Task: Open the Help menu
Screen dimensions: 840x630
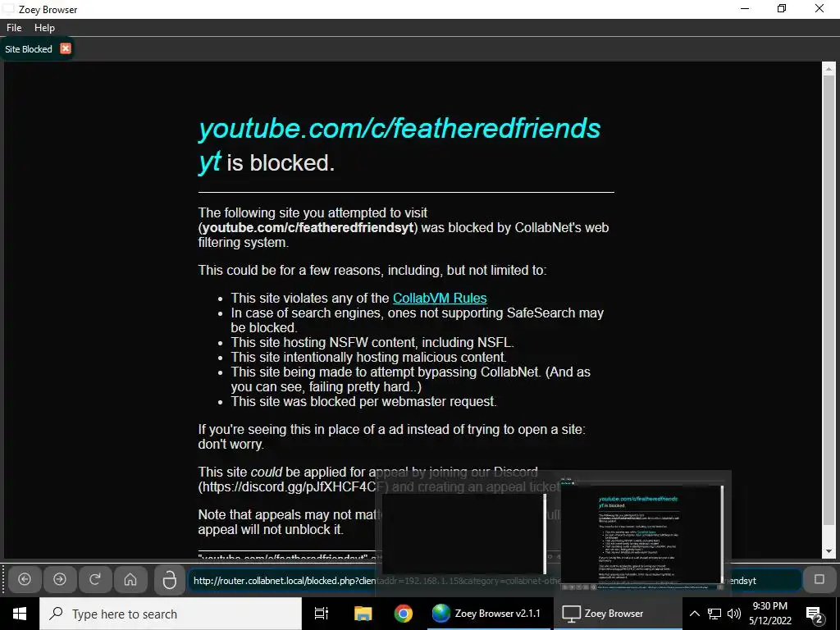Action: click(x=44, y=28)
